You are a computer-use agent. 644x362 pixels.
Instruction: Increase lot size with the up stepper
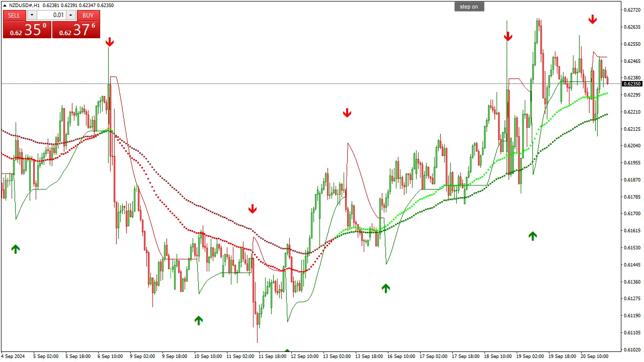[x=70, y=15]
